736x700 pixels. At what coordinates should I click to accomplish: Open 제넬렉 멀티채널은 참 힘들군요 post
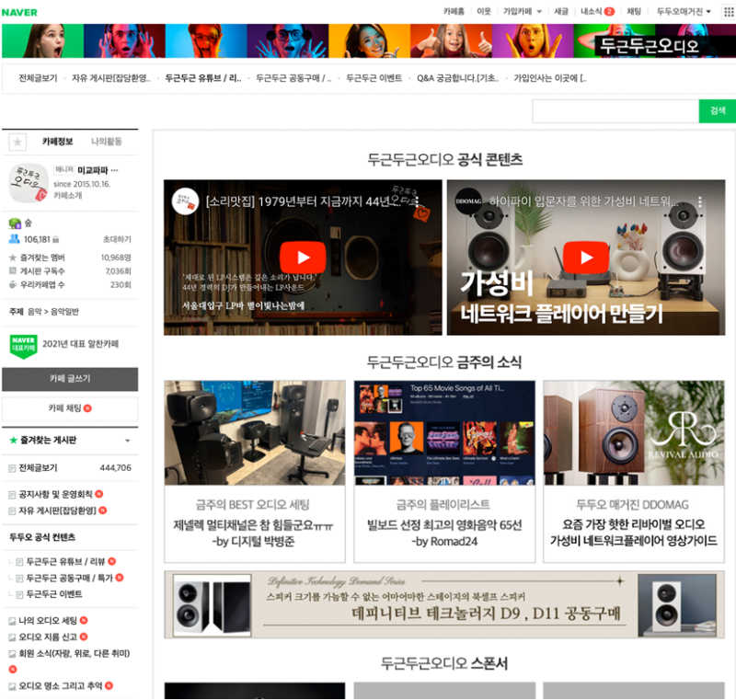pos(254,534)
